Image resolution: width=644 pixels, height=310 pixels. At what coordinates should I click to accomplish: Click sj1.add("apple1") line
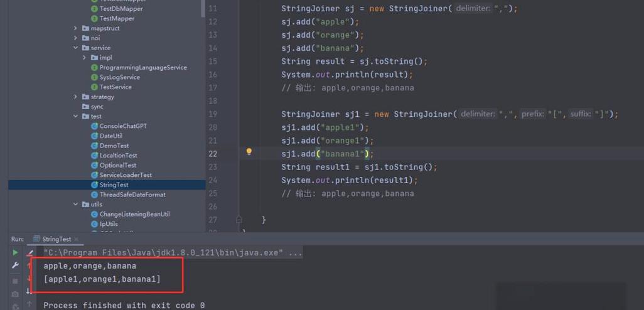(325, 127)
